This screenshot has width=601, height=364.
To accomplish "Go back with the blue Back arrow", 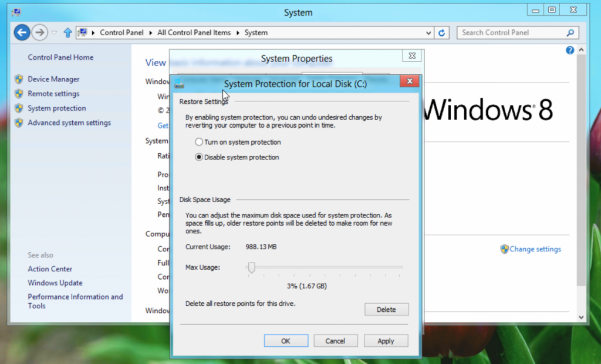I will point(22,33).
